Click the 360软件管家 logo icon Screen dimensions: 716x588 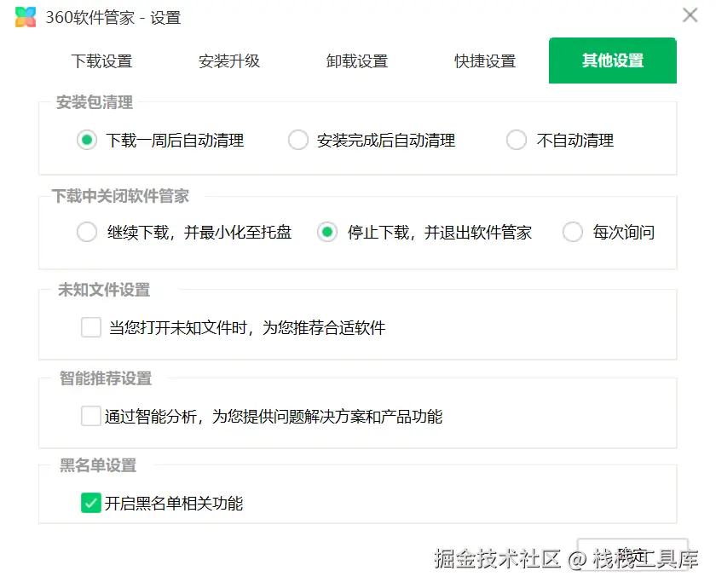26,17
